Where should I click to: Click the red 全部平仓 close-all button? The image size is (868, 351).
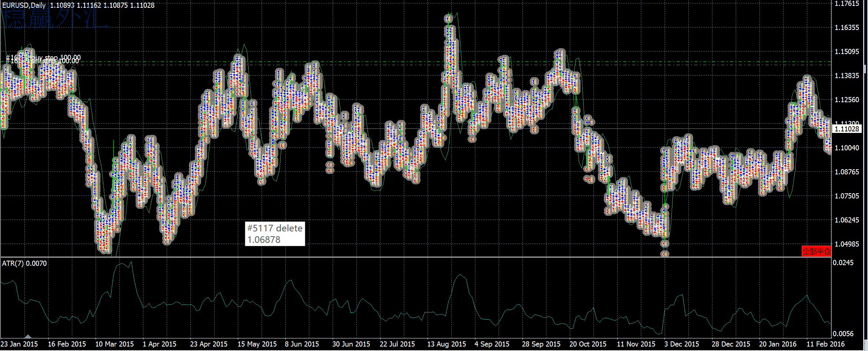816,251
